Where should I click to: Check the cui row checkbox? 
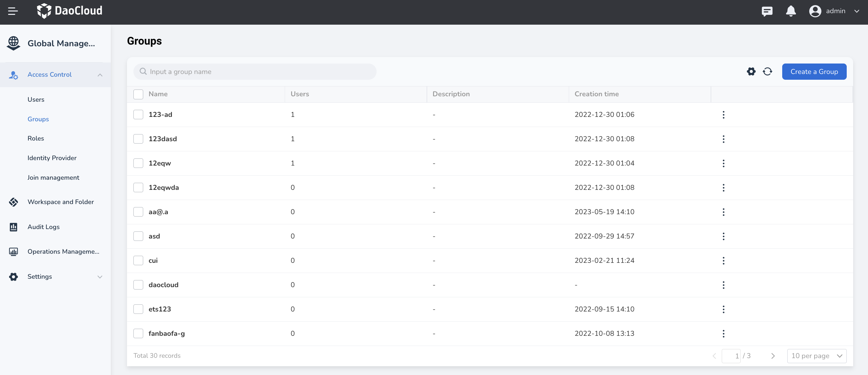[x=138, y=260]
